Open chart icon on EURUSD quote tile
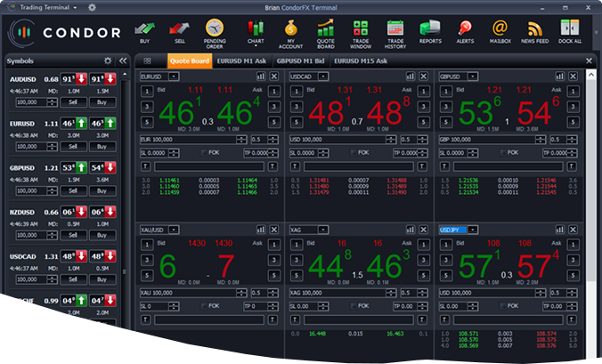The image size is (602, 364). pos(261,77)
